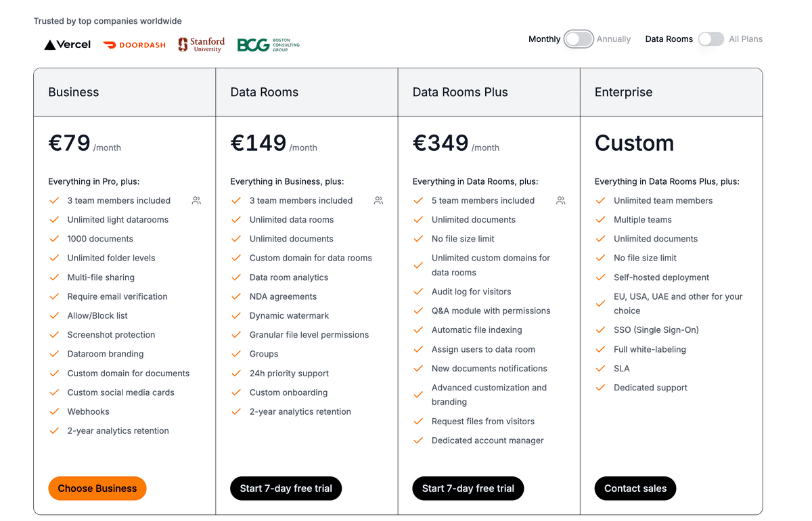Click team members icon in Business column
This screenshot has height=521, width=812.
pyautogui.click(x=196, y=200)
